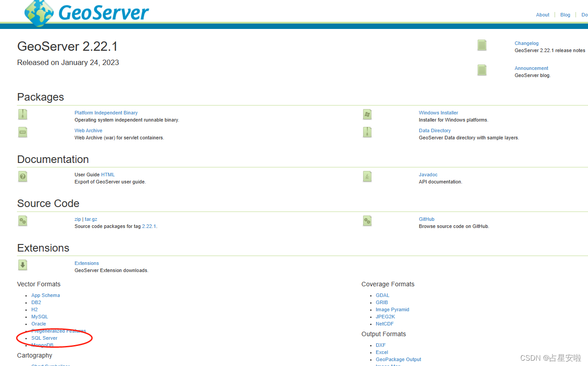
Task: Click the Coverage Formats heading
Action: (x=388, y=284)
